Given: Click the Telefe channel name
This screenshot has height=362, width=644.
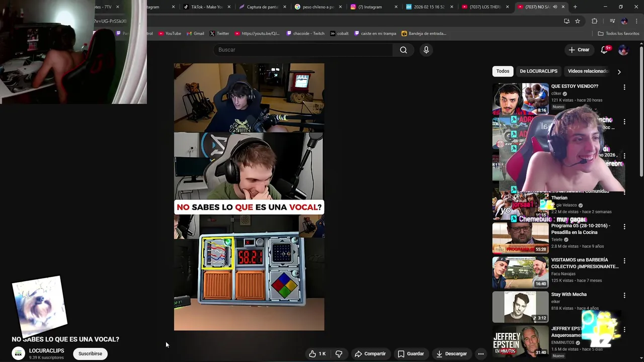Looking at the screenshot, I should click(556, 240).
